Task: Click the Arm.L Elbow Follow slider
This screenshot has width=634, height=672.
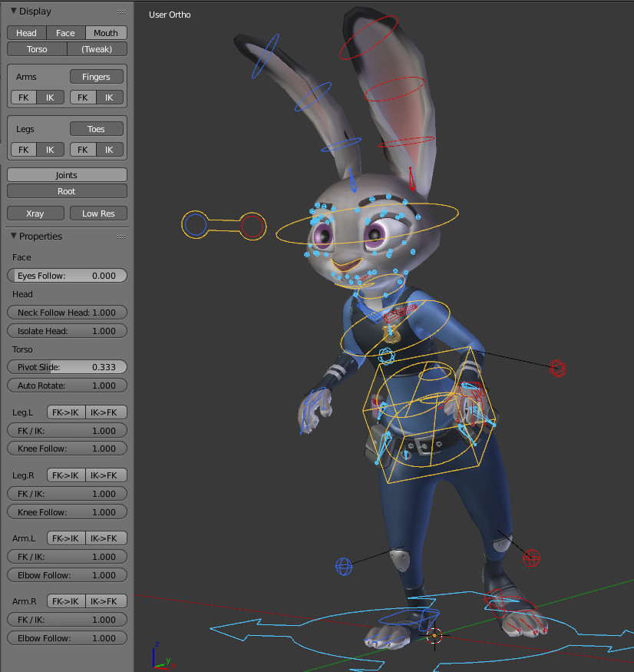Action: click(x=67, y=575)
